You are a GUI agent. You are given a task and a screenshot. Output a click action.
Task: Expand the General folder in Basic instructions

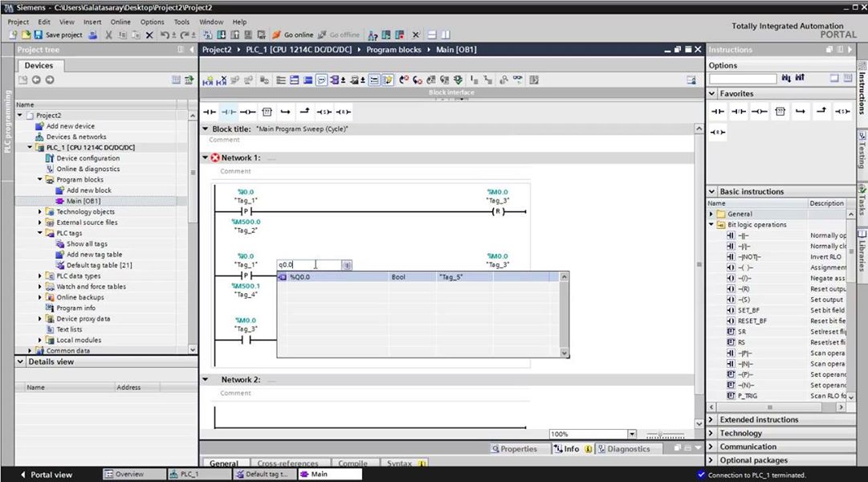coord(711,214)
